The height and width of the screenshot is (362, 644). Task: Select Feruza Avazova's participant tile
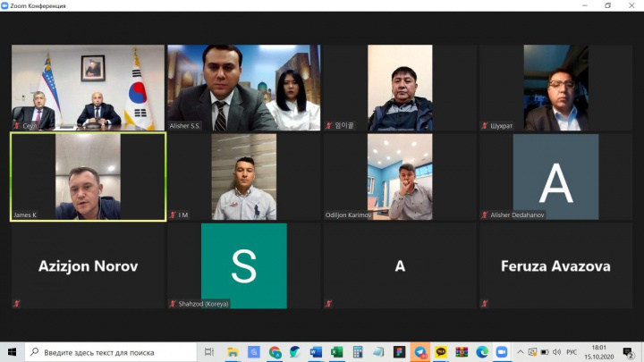[556, 266]
